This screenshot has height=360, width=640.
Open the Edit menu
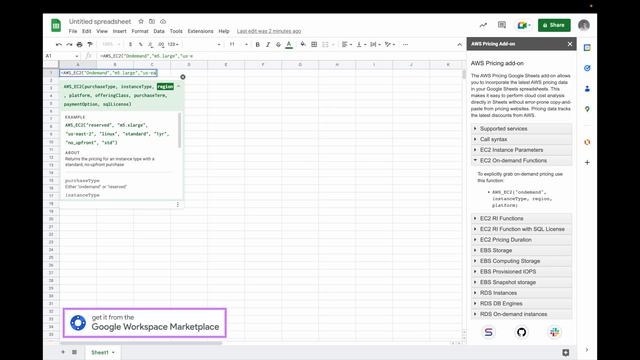pos(87,31)
